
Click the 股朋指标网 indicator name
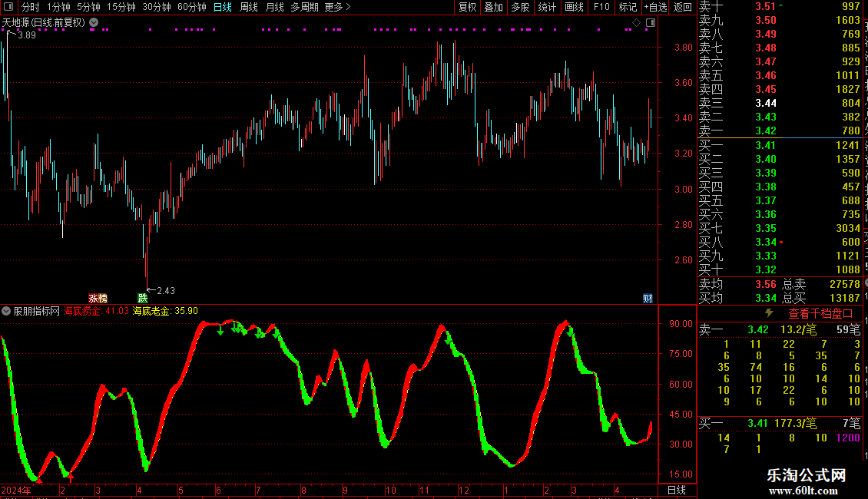coord(37,311)
